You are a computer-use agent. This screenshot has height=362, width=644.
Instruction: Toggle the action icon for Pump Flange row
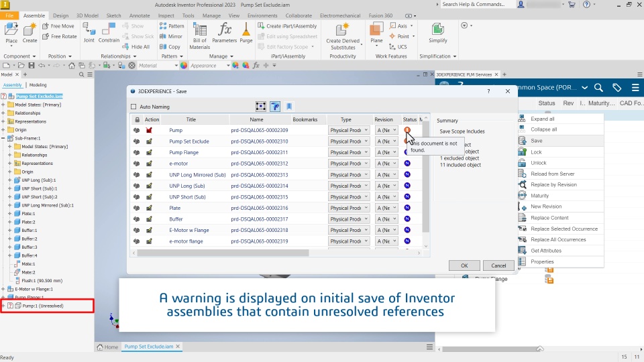pyautogui.click(x=149, y=152)
